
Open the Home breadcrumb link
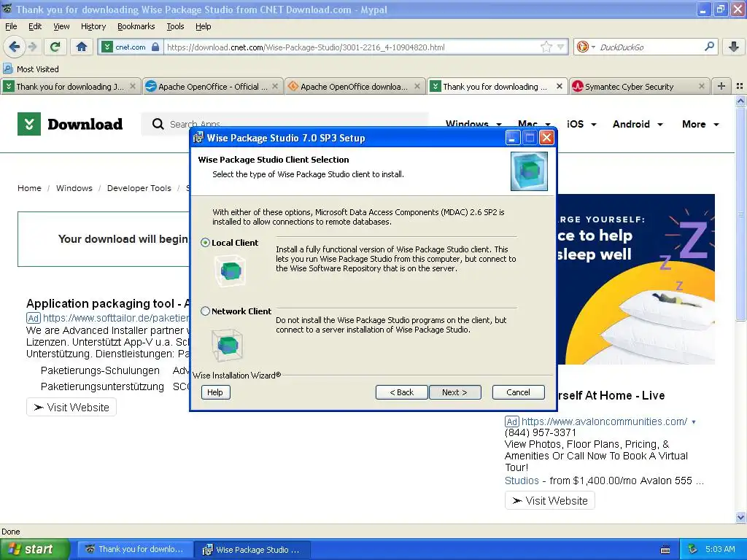tap(29, 188)
